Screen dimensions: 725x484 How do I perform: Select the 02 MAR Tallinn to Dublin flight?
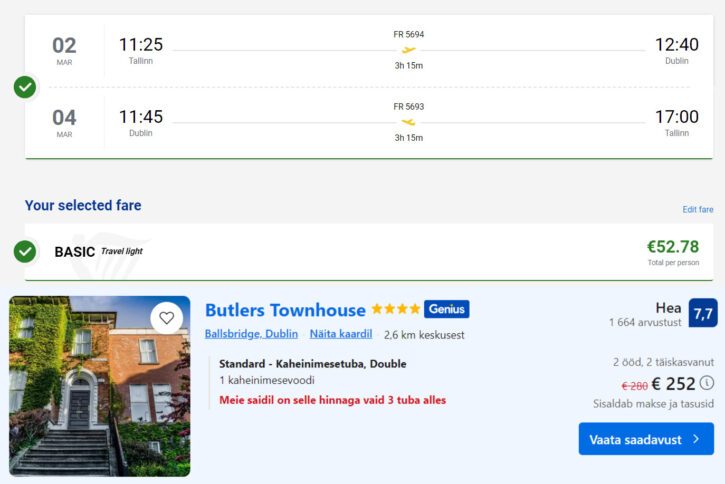pos(369,51)
